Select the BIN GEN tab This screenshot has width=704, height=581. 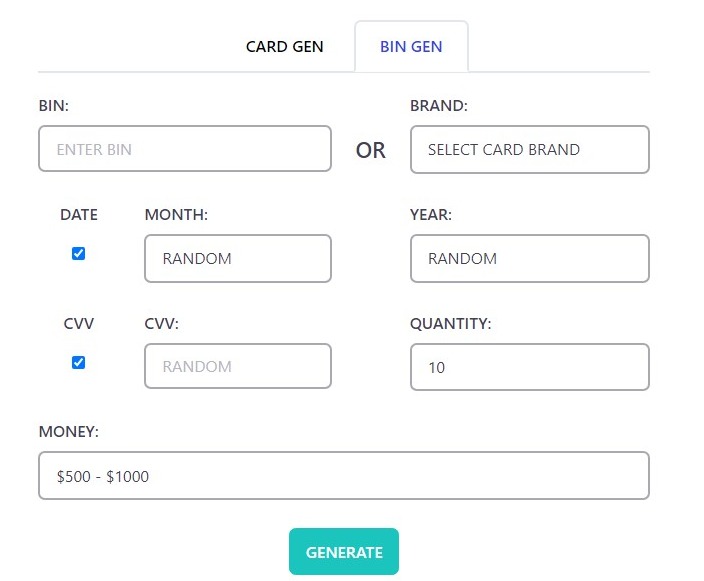(411, 47)
